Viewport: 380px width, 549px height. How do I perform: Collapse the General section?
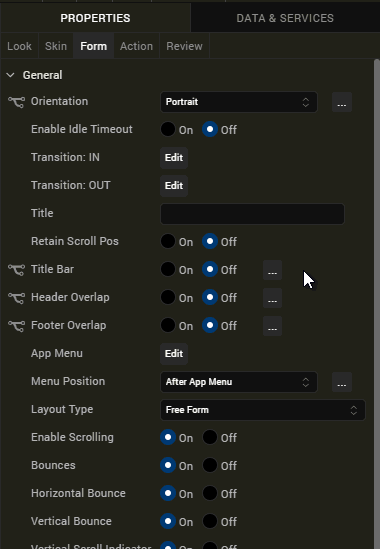coord(11,75)
